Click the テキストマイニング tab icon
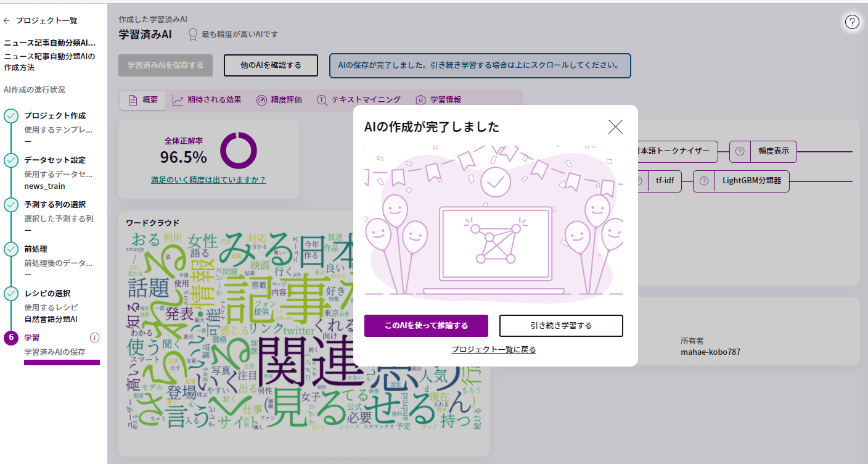The width and height of the screenshot is (868, 464). coord(321,100)
